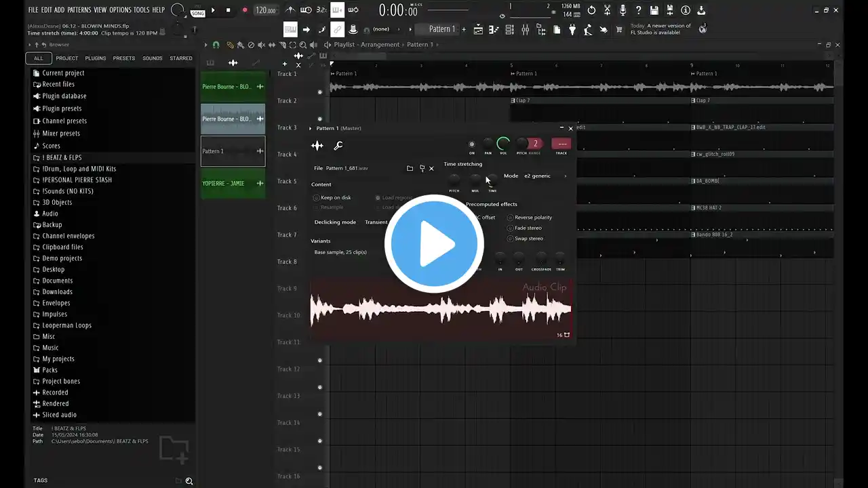This screenshot has height=488, width=868.
Task: Open the playlist view icon
Action: pyautogui.click(x=479, y=29)
